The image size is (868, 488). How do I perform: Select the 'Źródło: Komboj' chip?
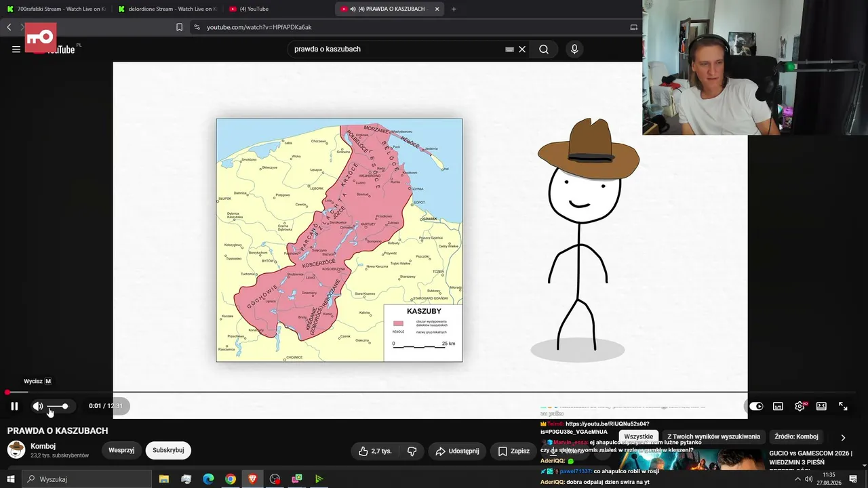click(796, 437)
